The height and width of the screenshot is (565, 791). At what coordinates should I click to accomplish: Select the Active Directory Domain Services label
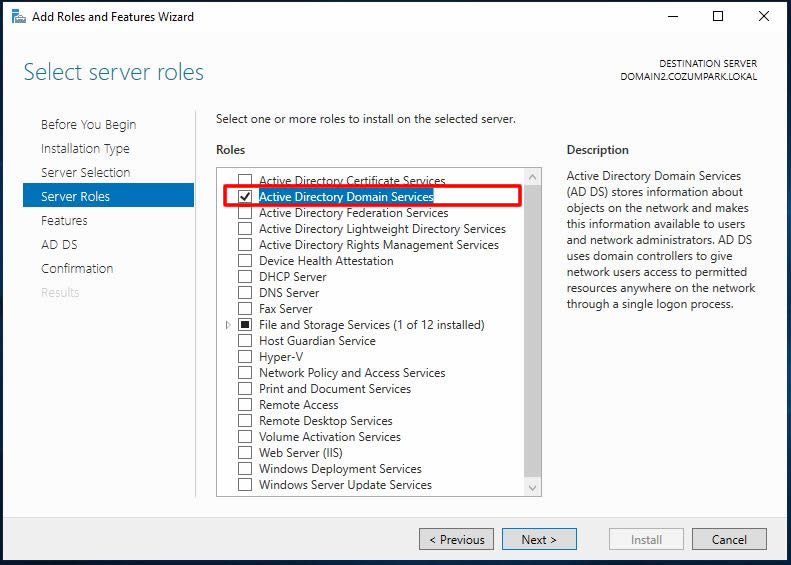click(346, 196)
